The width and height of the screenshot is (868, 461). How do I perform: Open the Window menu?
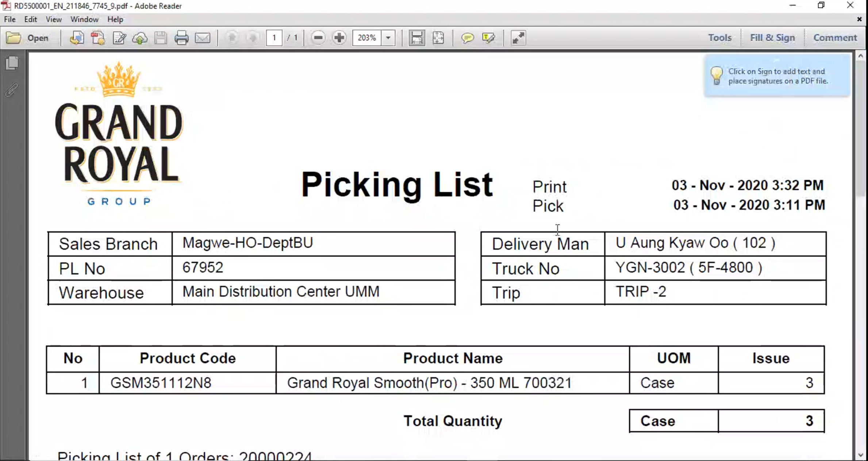click(84, 19)
